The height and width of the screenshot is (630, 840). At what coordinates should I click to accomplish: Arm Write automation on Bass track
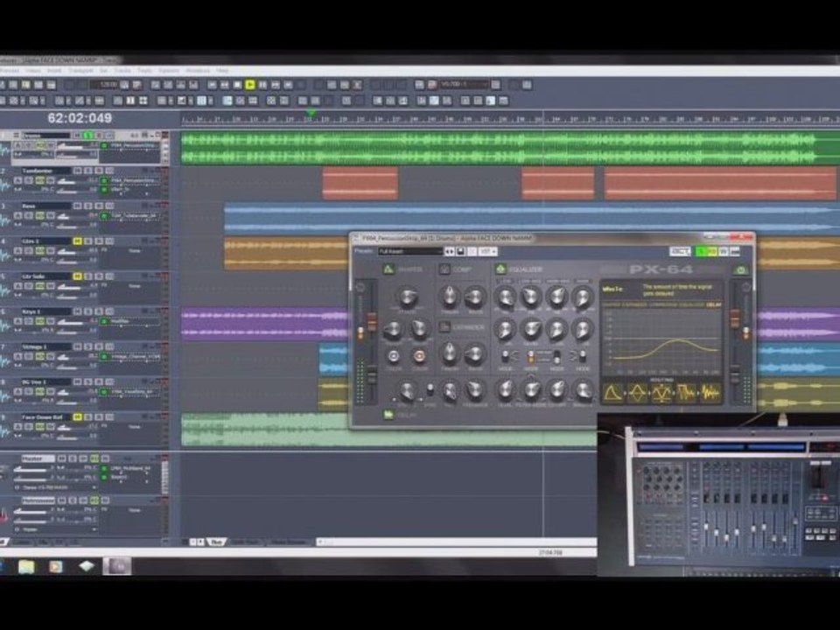(50, 215)
